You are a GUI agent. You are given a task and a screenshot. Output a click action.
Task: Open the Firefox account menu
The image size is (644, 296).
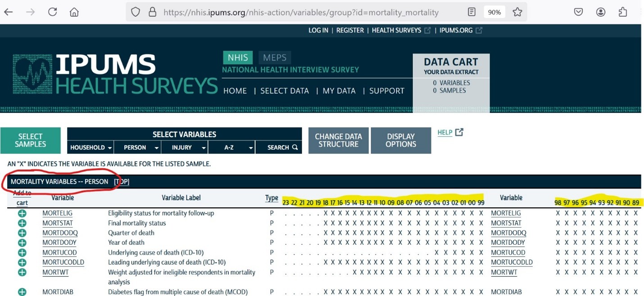[601, 12]
